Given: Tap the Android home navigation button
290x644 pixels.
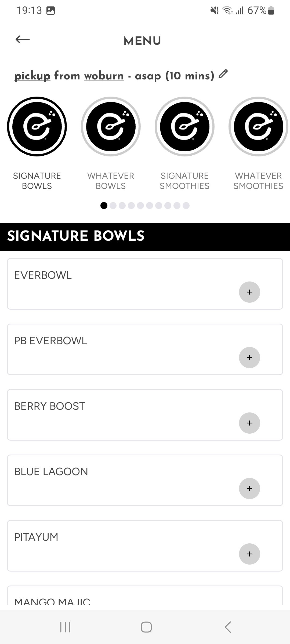Looking at the screenshot, I should (146, 627).
